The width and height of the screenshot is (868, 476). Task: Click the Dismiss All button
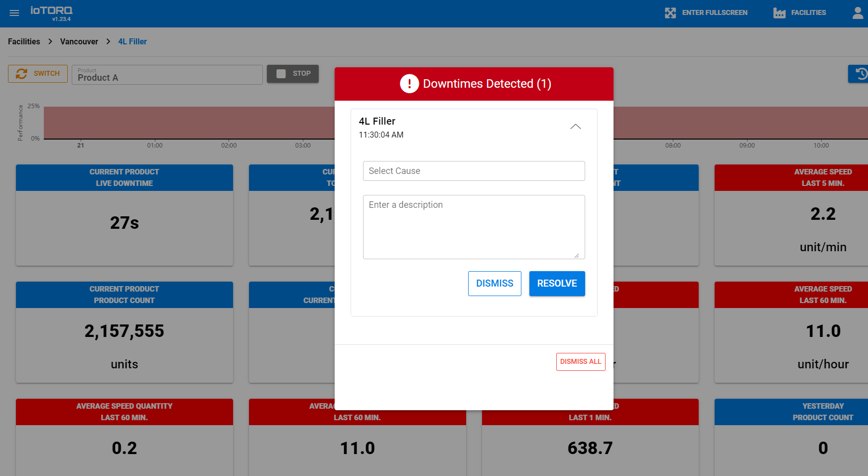click(x=581, y=362)
